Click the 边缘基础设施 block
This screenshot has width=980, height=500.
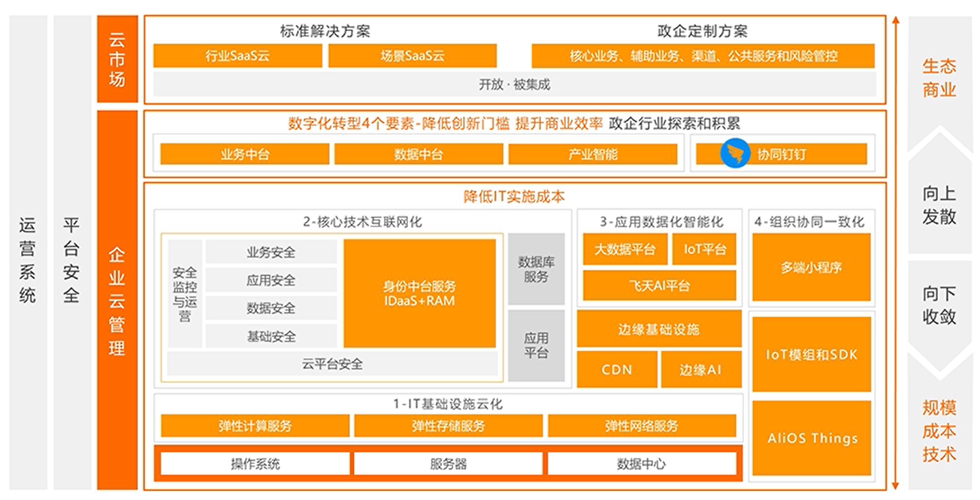(659, 329)
